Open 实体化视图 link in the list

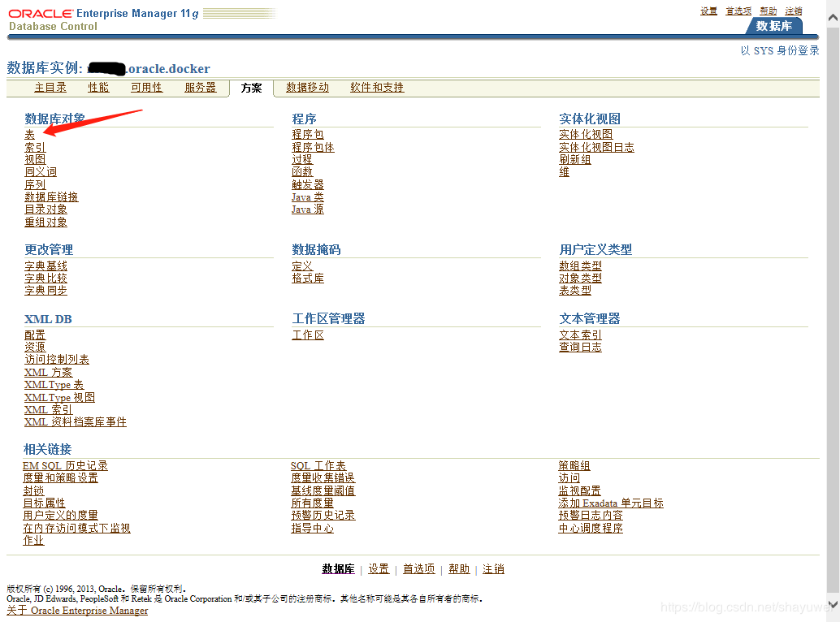586,134
